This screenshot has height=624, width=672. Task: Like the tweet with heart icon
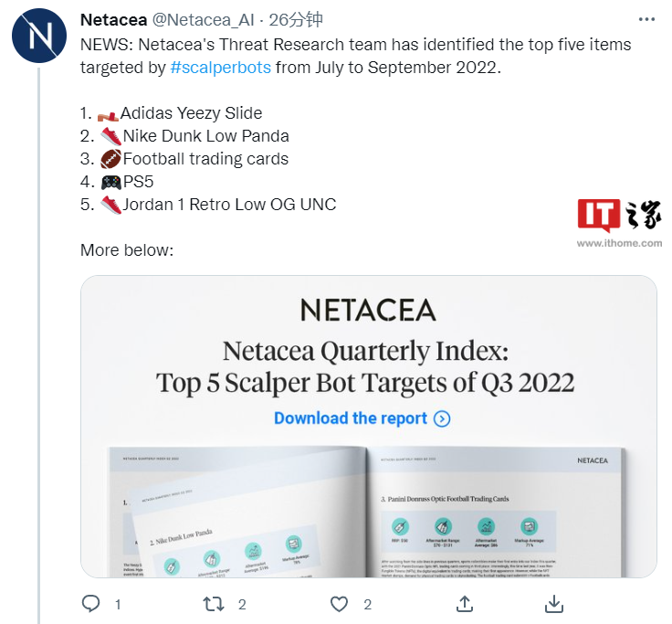coord(339,604)
